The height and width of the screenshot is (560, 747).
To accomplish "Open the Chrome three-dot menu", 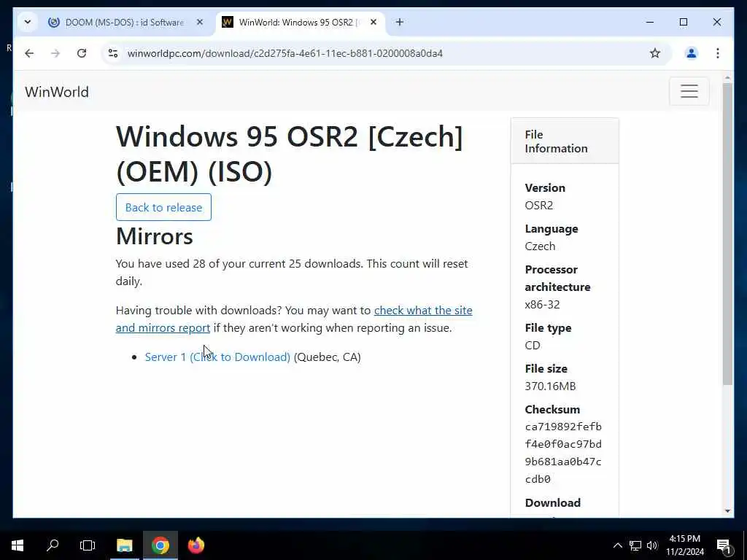I will click(x=718, y=53).
